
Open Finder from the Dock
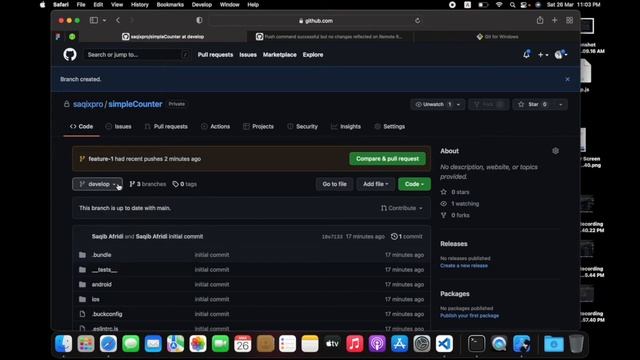[64, 344]
